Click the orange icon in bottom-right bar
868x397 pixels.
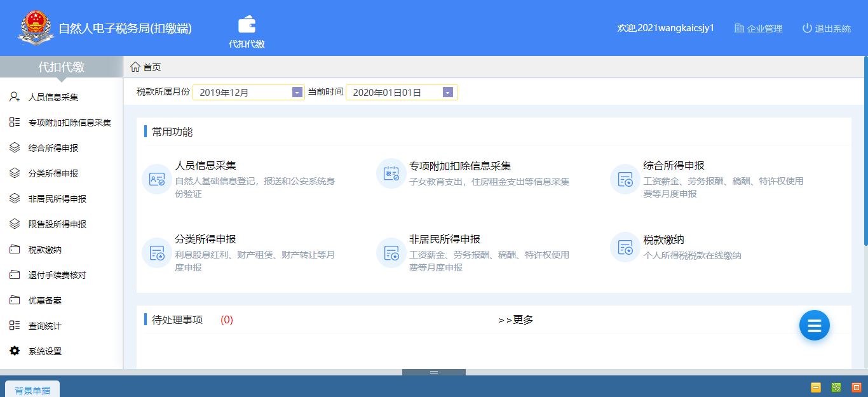tap(856, 387)
